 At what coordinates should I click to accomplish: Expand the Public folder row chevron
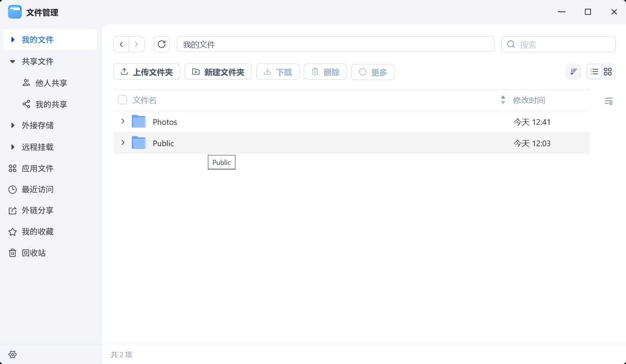pos(123,142)
